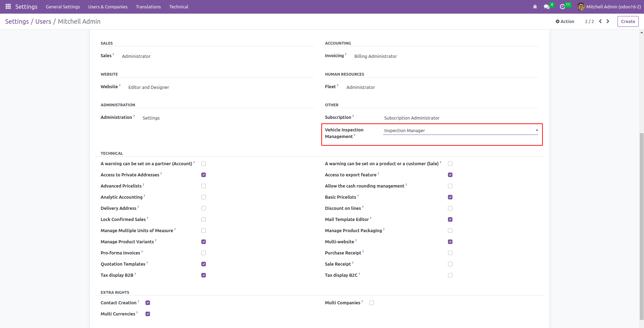
Task: Click the Create button
Action: pyautogui.click(x=628, y=21)
